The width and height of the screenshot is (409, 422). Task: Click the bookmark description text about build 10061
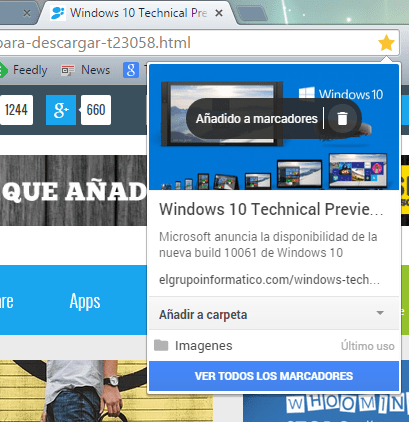click(268, 245)
